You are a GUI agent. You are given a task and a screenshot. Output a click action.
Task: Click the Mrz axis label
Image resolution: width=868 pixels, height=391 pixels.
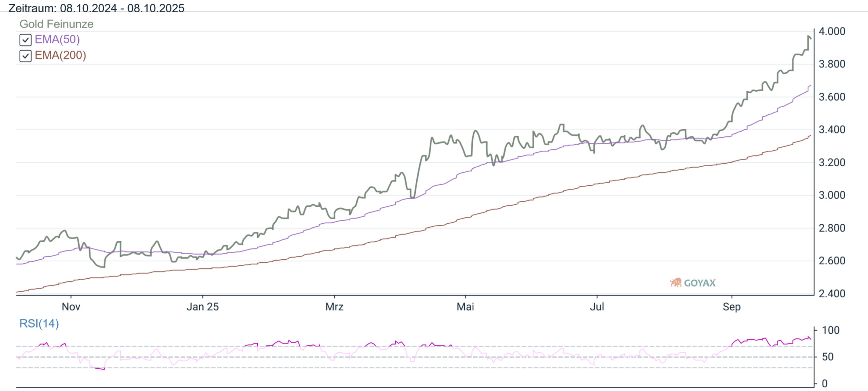pos(334,307)
